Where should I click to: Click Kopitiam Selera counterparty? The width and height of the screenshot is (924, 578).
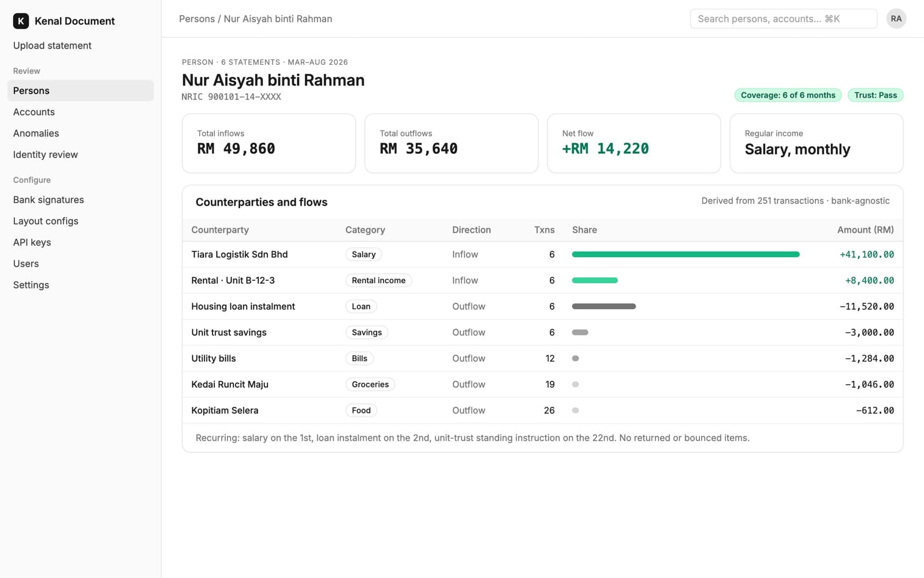tap(225, 410)
